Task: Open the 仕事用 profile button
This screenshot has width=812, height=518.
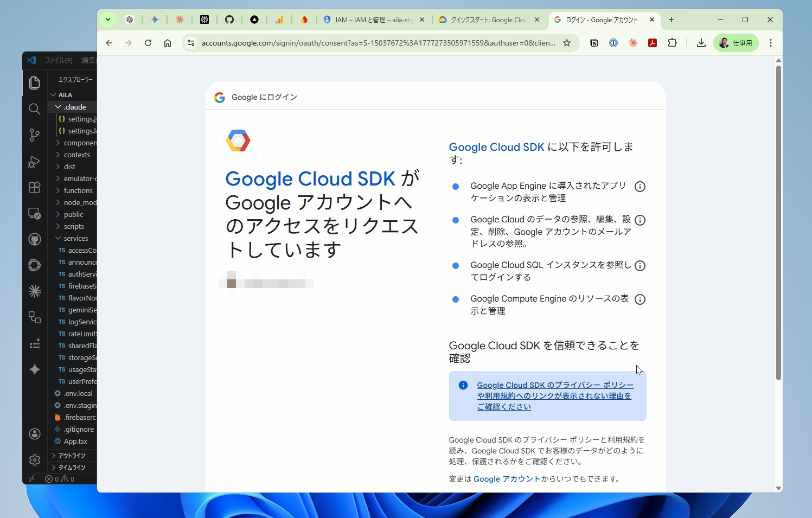Action: [736, 43]
